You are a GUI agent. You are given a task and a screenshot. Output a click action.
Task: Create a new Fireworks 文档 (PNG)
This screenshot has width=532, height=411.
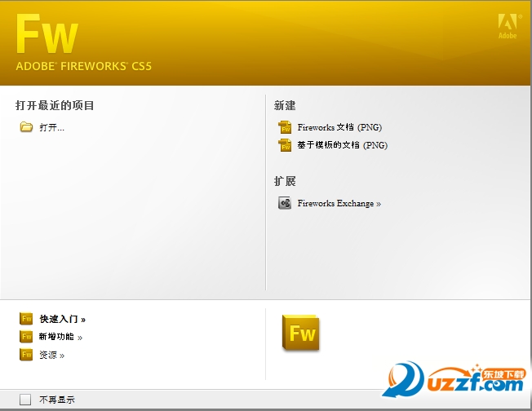point(339,127)
